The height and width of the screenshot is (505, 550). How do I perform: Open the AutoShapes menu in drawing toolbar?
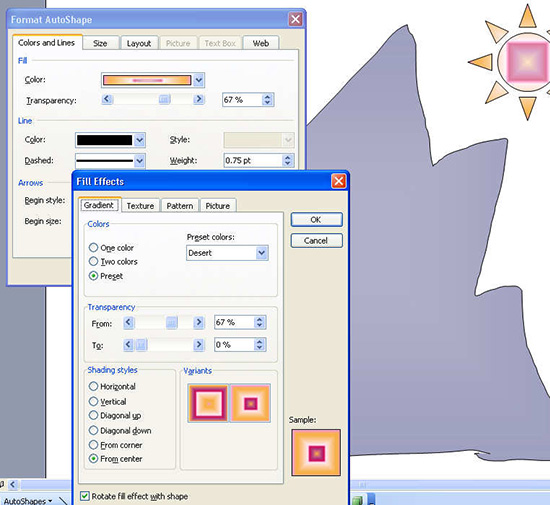coord(28,501)
